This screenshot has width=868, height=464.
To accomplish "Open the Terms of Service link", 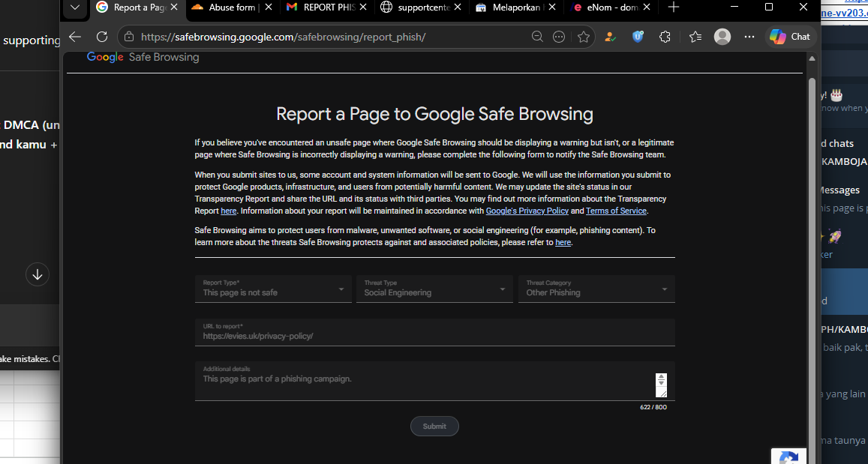I will point(616,211).
